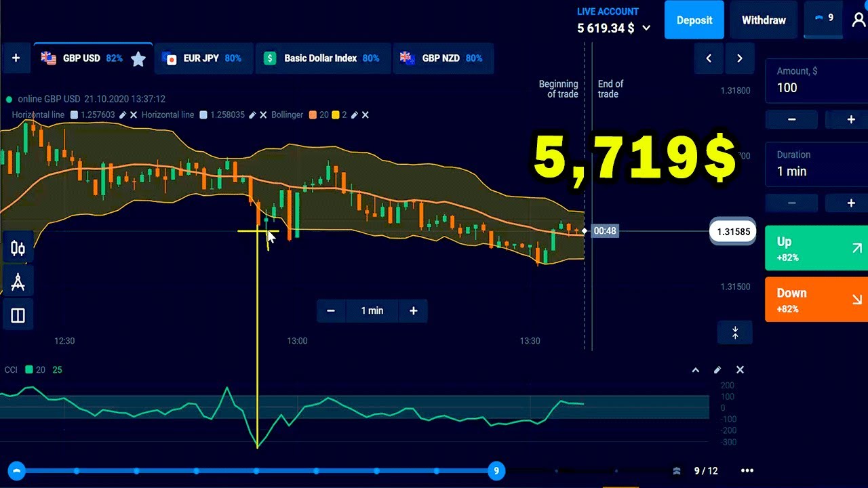Decrease trade duration with minus
This screenshot has height=488, width=868.
click(x=791, y=203)
